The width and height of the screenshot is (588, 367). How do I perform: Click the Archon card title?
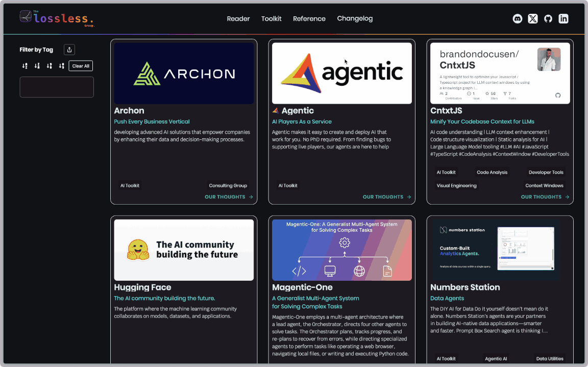pos(129,111)
